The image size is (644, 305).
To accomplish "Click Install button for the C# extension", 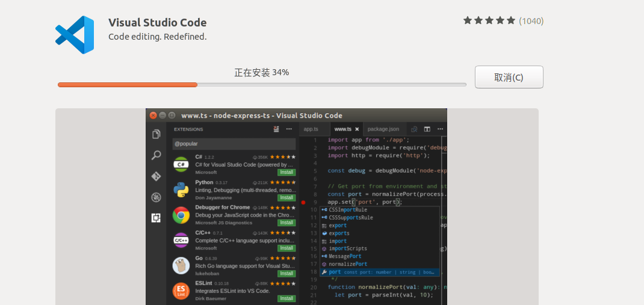I will point(286,173).
